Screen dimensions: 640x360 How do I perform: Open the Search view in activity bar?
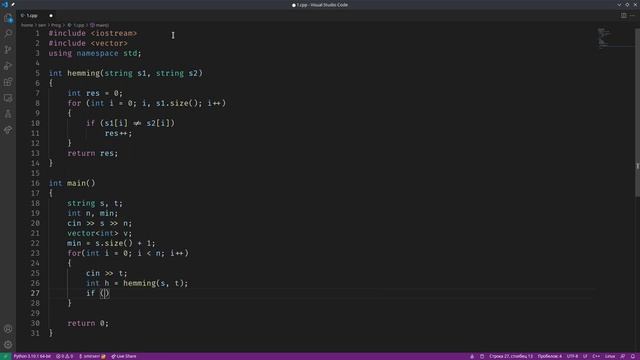8,34
